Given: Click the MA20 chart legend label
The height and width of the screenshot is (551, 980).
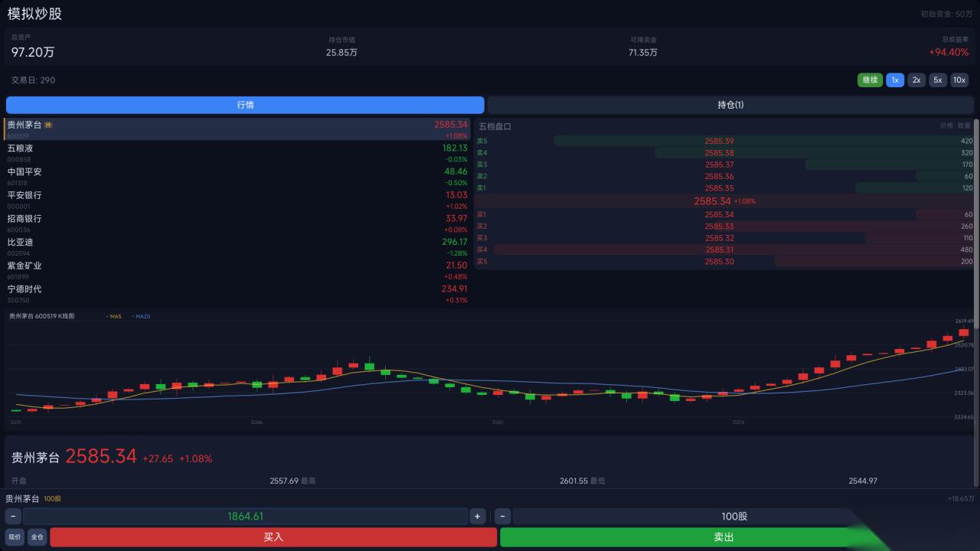Looking at the screenshot, I should click(141, 316).
